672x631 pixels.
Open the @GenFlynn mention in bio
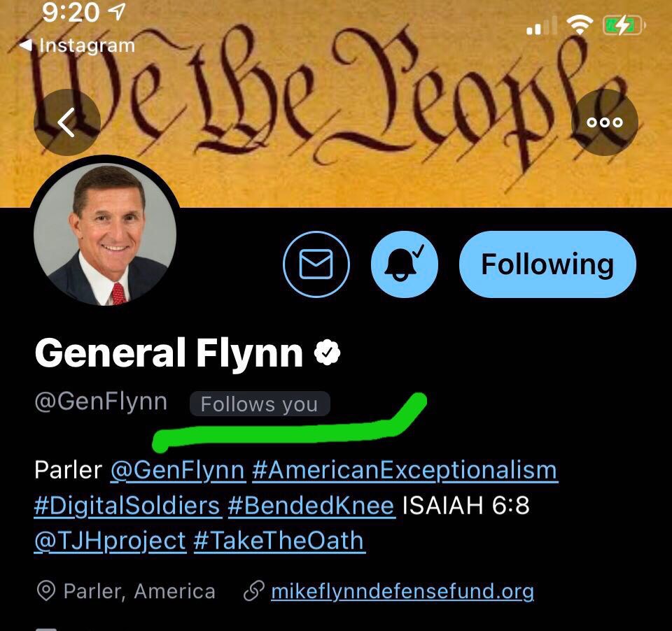(x=178, y=470)
